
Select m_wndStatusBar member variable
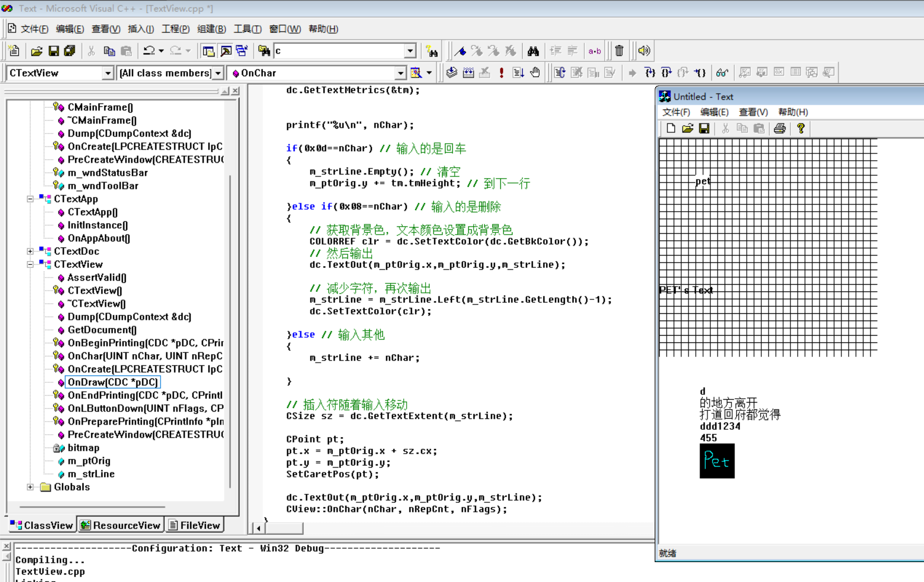108,173
